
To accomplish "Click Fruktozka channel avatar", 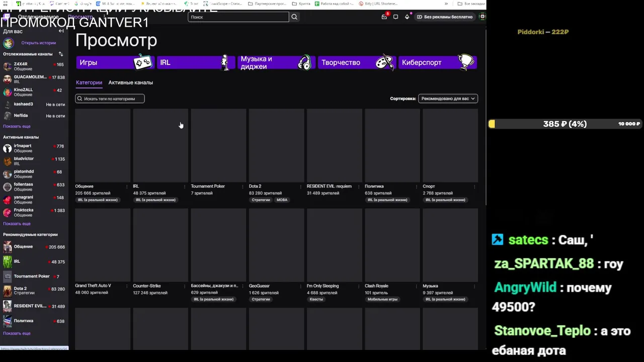I will [x=7, y=212].
